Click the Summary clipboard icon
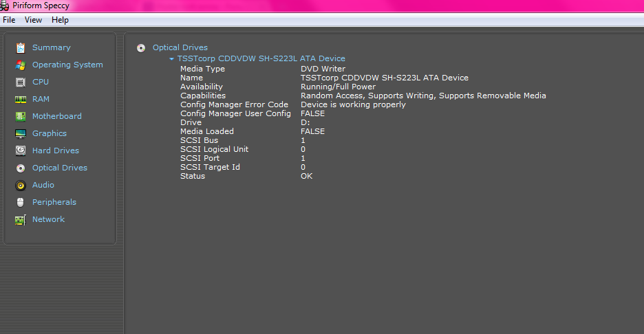Viewport: 644px width, 334px height. 21,48
